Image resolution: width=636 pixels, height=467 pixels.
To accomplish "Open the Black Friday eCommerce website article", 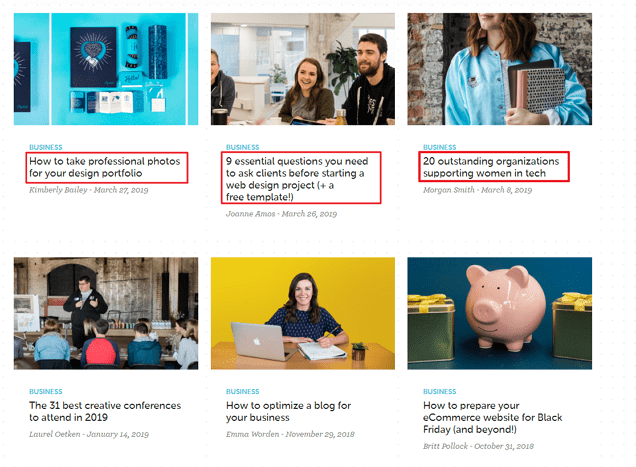I will point(492,418).
